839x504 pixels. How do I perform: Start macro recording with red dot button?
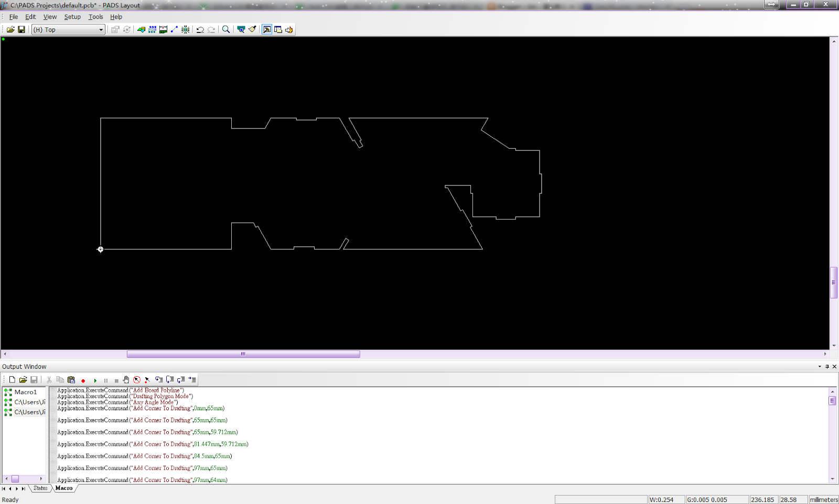83,380
